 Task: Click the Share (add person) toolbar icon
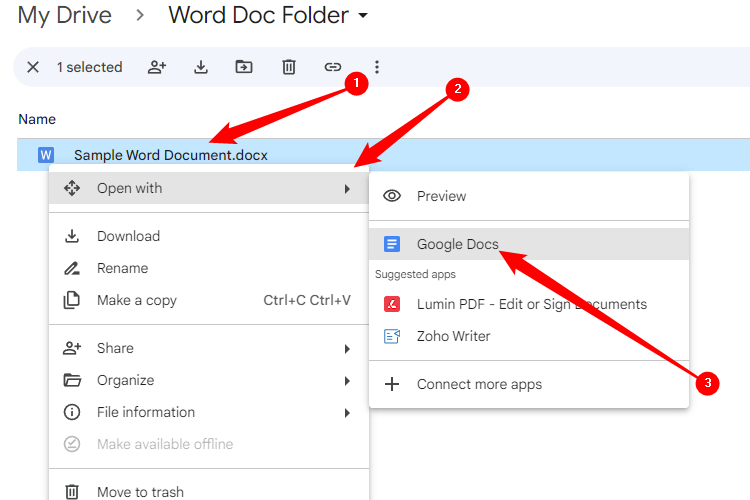(x=157, y=67)
